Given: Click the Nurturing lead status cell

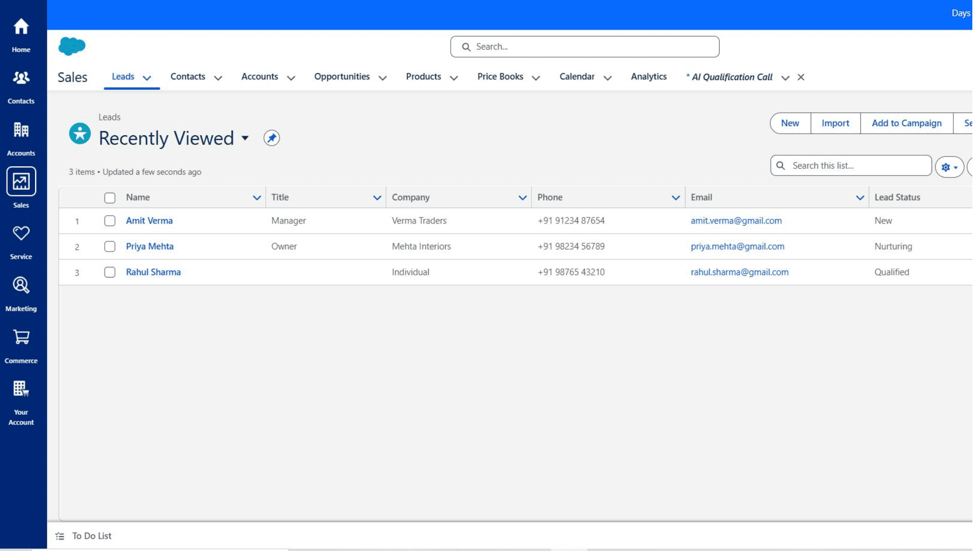Looking at the screenshot, I should click(x=893, y=246).
